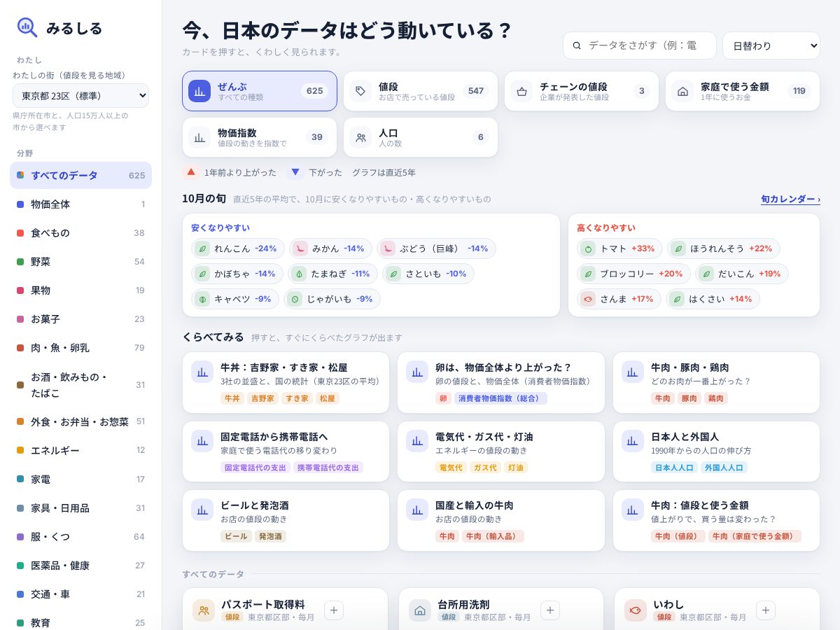Select the 家庭で使う金額 tab
The width and height of the screenshot is (840, 630).
point(743,91)
